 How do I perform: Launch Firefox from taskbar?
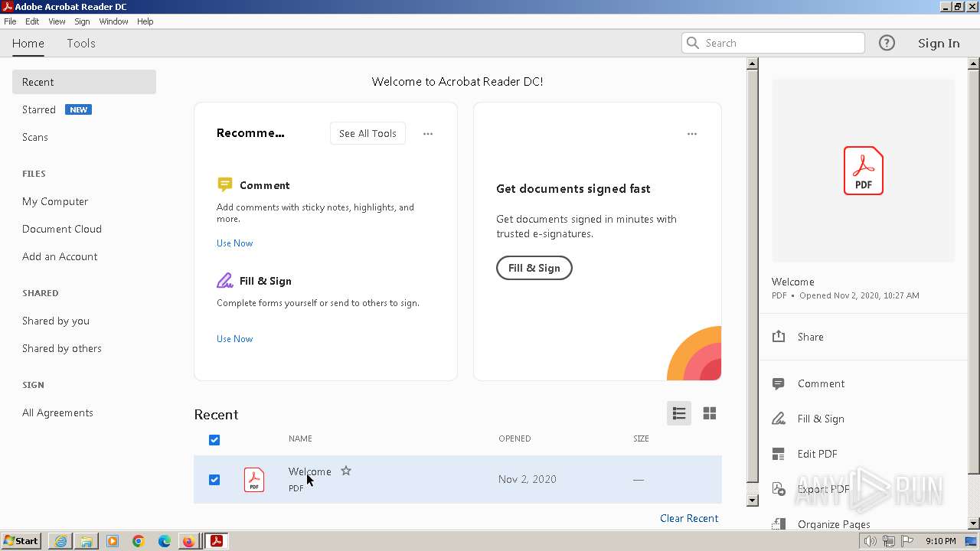[x=188, y=541]
